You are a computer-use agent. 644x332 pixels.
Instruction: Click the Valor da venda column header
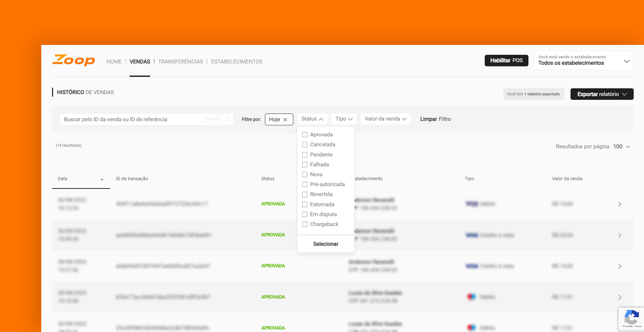[x=567, y=179]
